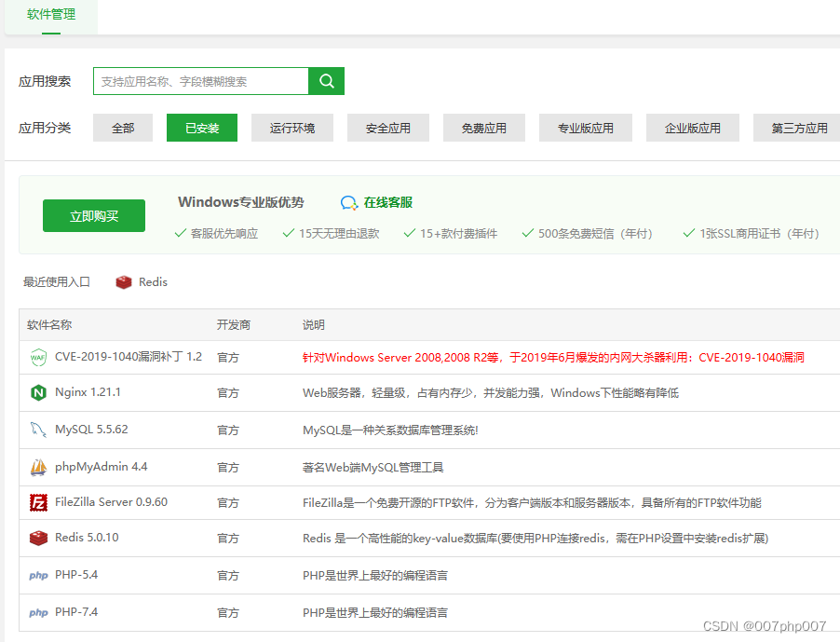The height and width of the screenshot is (642, 840).
Task: Click 官方 next to Nginx
Action: pyautogui.click(x=227, y=393)
